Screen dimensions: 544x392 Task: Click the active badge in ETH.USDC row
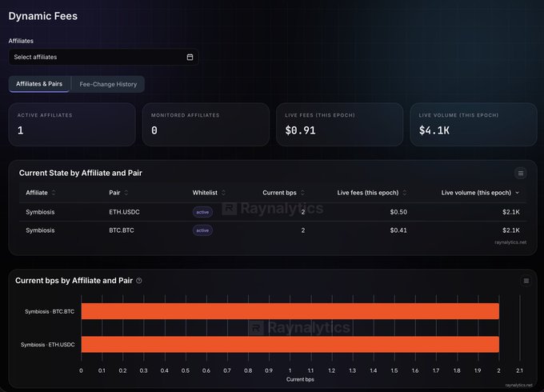point(202,212)
